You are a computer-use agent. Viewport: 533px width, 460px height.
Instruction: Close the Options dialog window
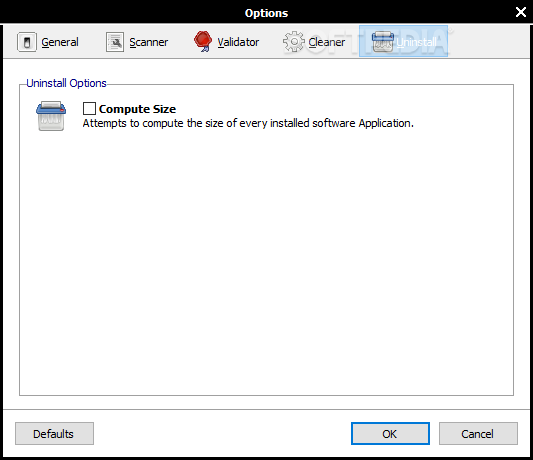pyautogui.click(x=520, y=12)
